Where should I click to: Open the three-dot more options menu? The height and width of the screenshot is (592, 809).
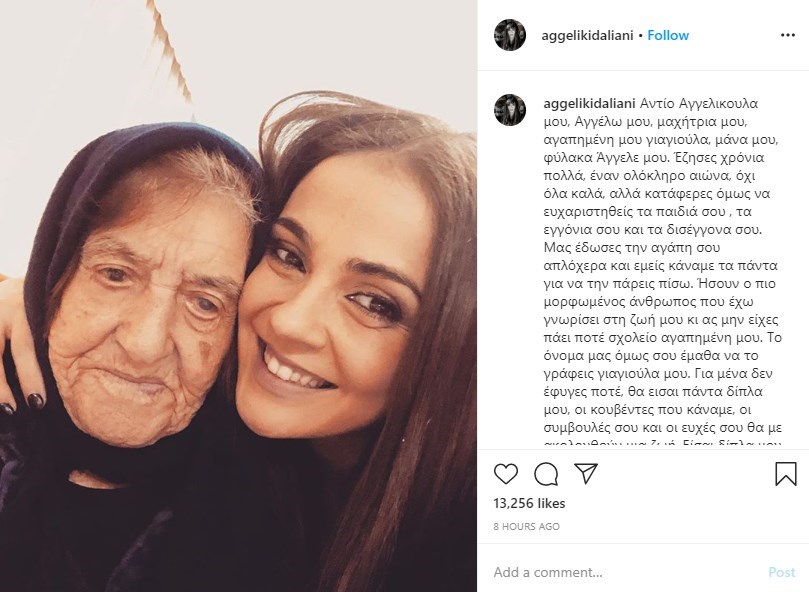[787, 35]
